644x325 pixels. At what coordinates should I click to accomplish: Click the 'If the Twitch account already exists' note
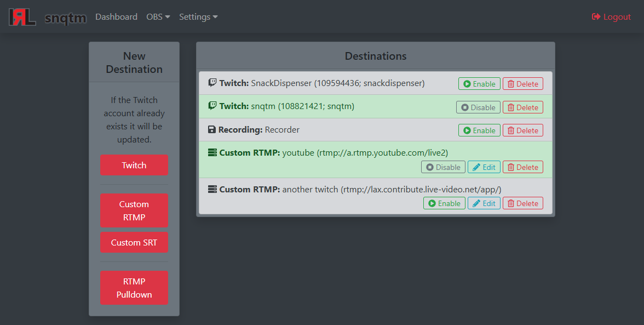(134, 119)
